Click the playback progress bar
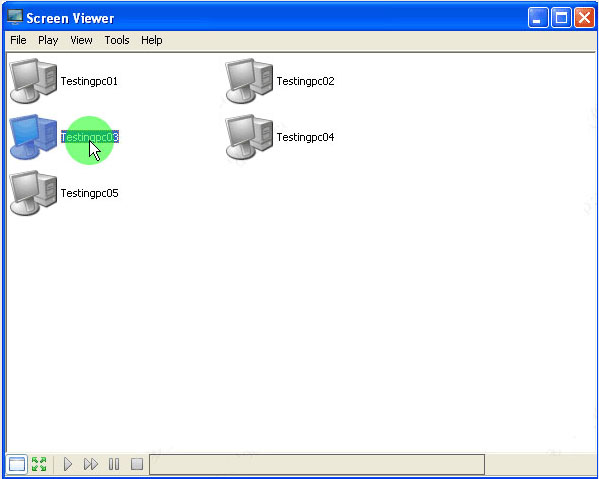599x479 pixels. (317, 464)
